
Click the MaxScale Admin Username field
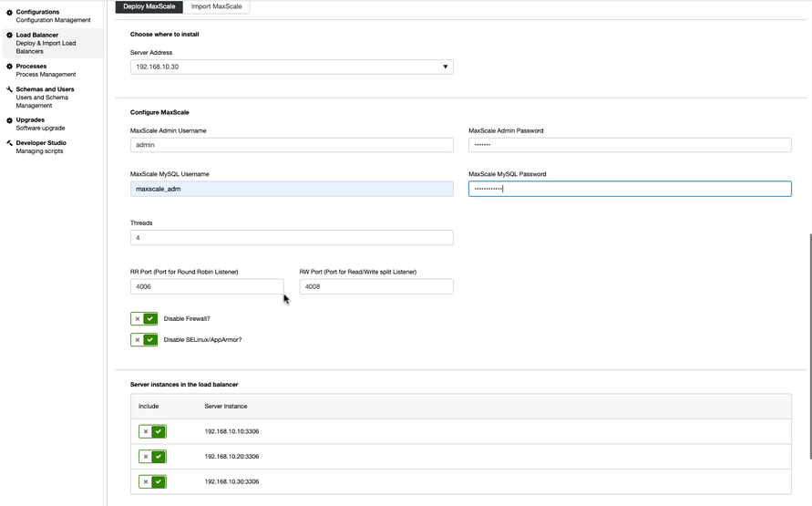click(x=292, y=145)
